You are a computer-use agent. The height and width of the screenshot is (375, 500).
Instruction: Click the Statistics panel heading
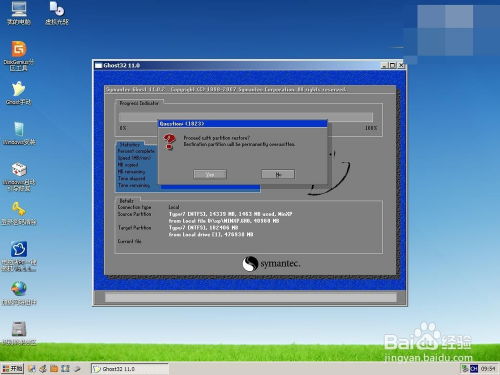coord(130,145)
